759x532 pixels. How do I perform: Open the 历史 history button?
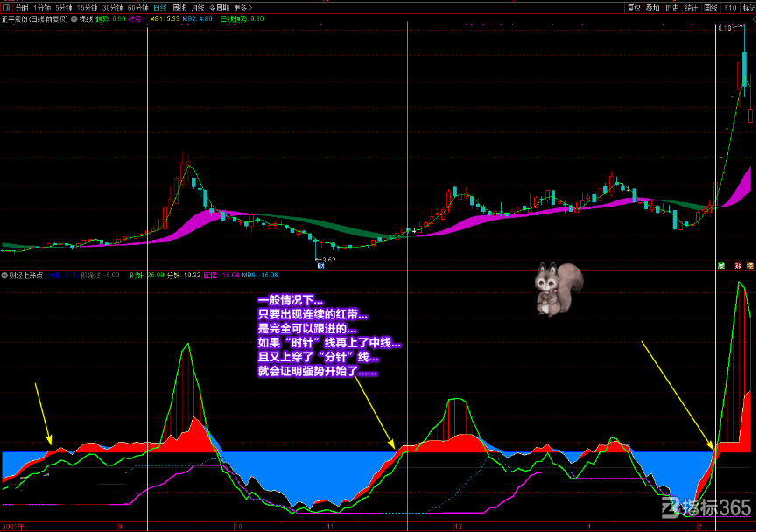671,8
